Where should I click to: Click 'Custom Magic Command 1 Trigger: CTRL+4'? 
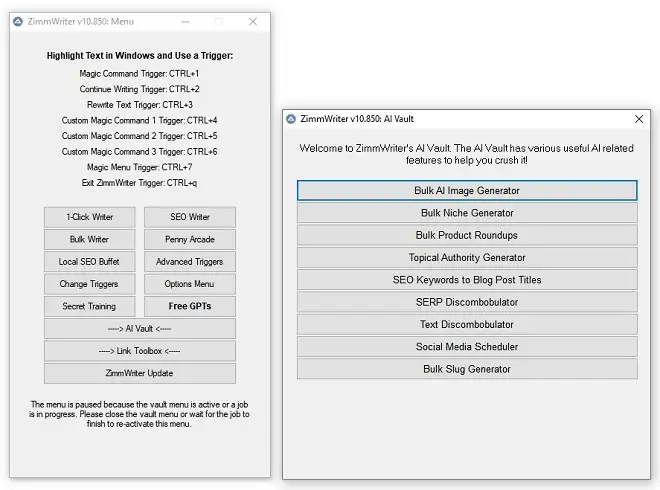pos(139,120)
